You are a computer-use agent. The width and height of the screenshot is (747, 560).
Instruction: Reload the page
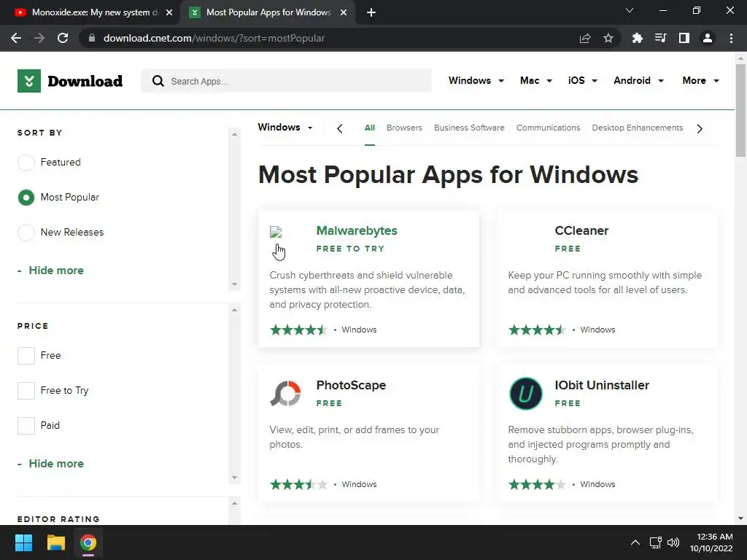click(x=63, y=38)
